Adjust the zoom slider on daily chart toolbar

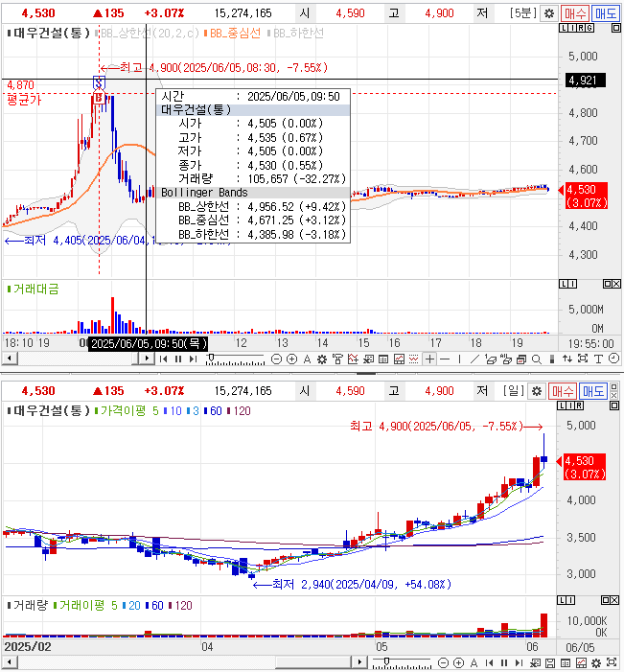[402, 663]
